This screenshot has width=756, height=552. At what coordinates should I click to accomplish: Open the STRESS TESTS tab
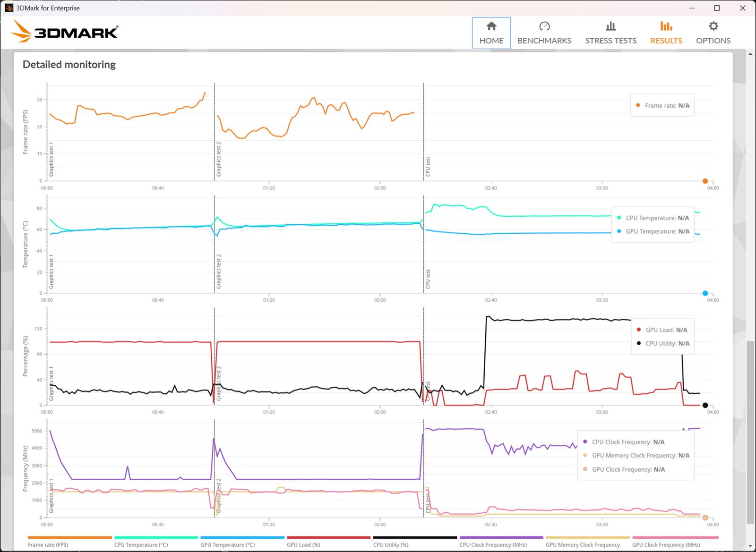pos(610,33)
